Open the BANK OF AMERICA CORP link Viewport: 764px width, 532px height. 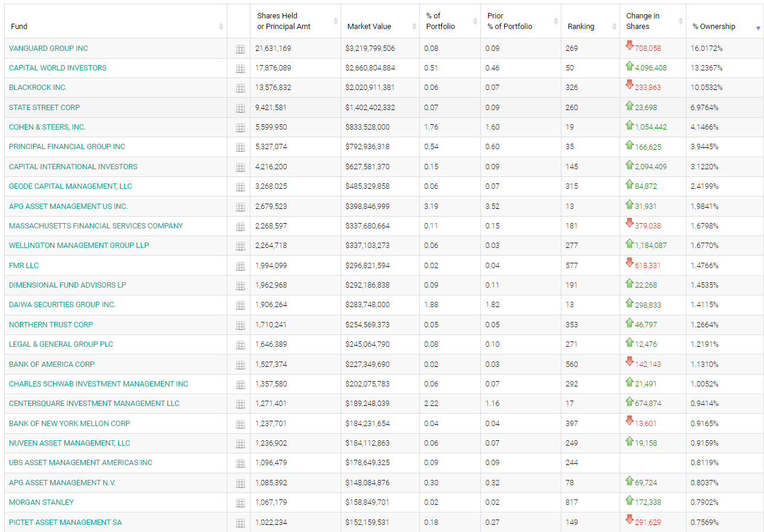pos(52,364)
